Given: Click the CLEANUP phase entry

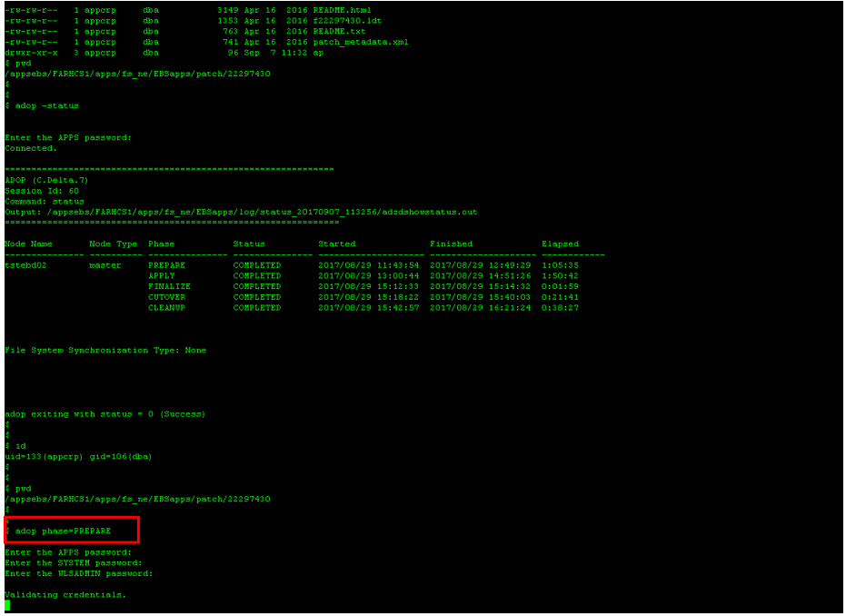Looking at the screenshot, I should click(166, 308).
